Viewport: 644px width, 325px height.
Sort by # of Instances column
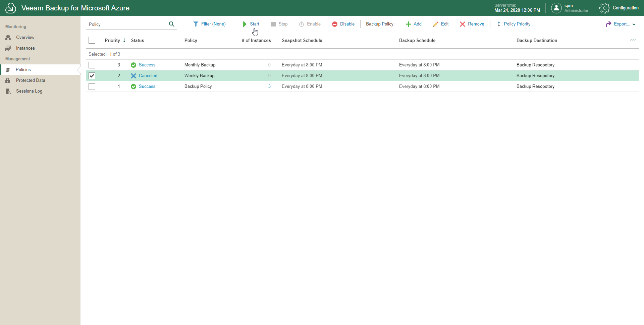point(256,40)
